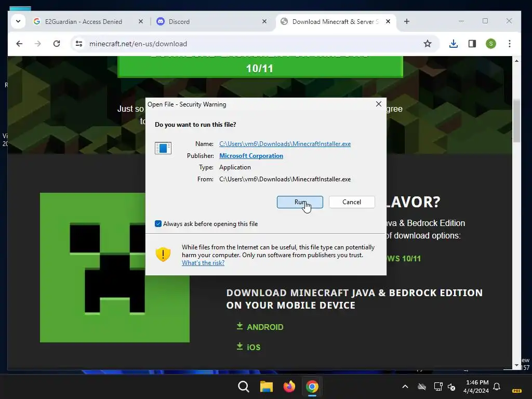
Task: Open Chrome three-dot menu
Action: click(x=509, y=44)
